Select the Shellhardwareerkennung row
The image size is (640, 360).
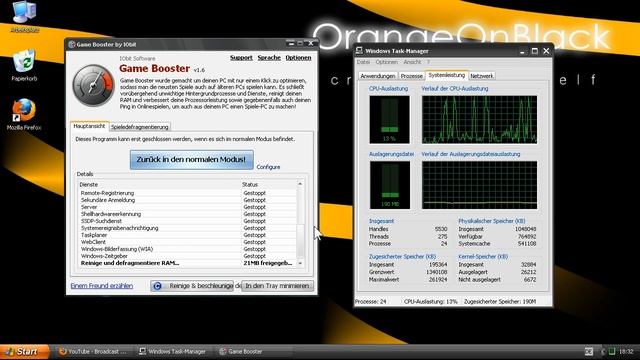click(x=188, y=214)
